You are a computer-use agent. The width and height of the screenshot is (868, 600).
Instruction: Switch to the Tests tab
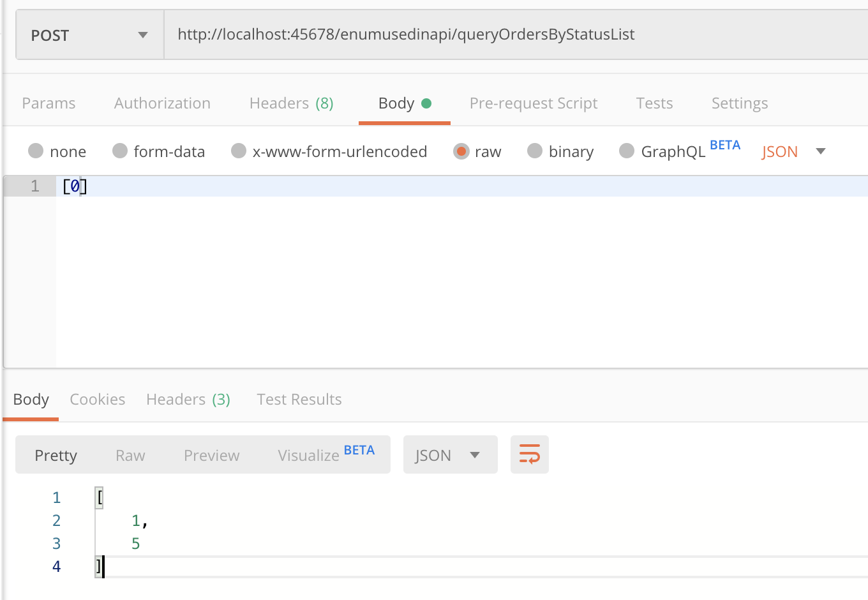(654, 103)
